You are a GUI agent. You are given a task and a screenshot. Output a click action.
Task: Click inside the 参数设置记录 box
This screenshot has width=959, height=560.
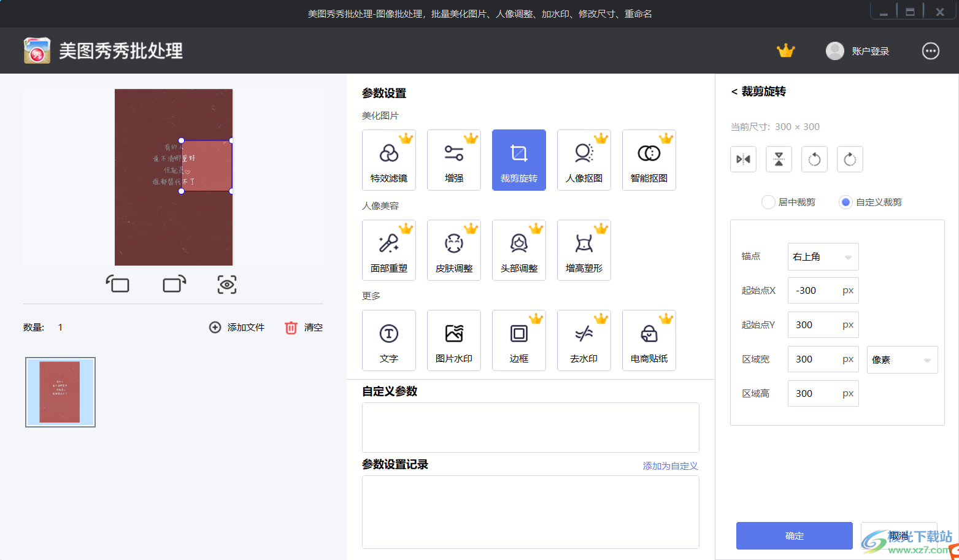pyautogui.click(x=531, y=512)
